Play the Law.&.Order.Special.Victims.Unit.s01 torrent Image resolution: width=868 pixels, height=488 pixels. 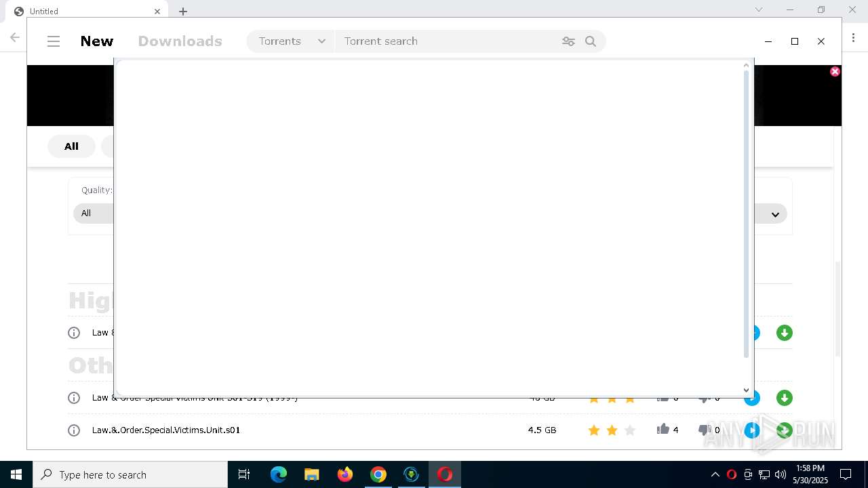click(x=752, y=430)
